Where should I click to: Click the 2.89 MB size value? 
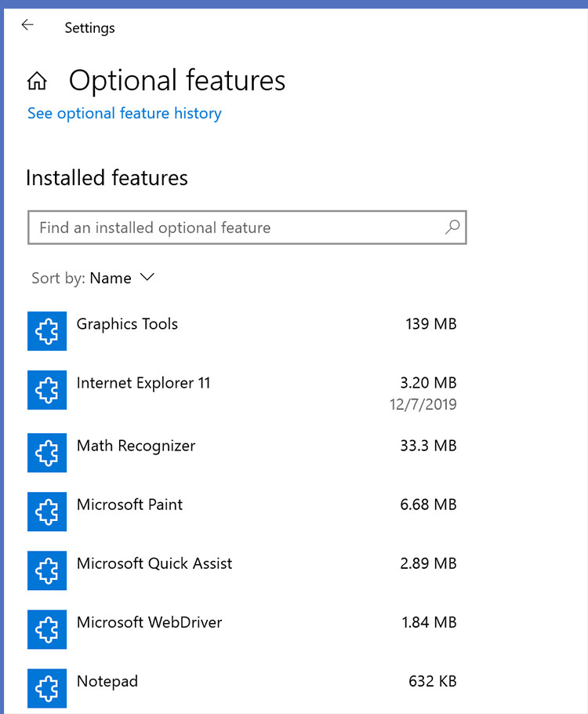tap(428, 563)
